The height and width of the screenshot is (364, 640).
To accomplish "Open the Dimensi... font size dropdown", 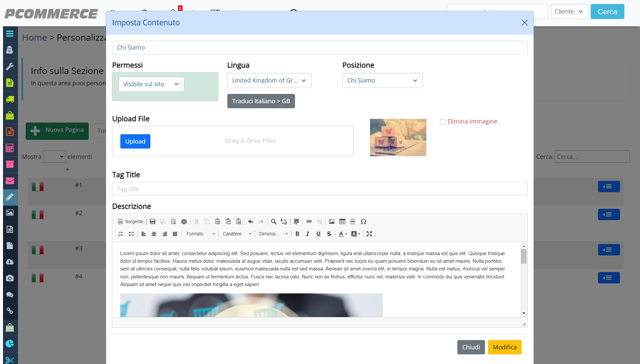I will click(x=273, y=234).
